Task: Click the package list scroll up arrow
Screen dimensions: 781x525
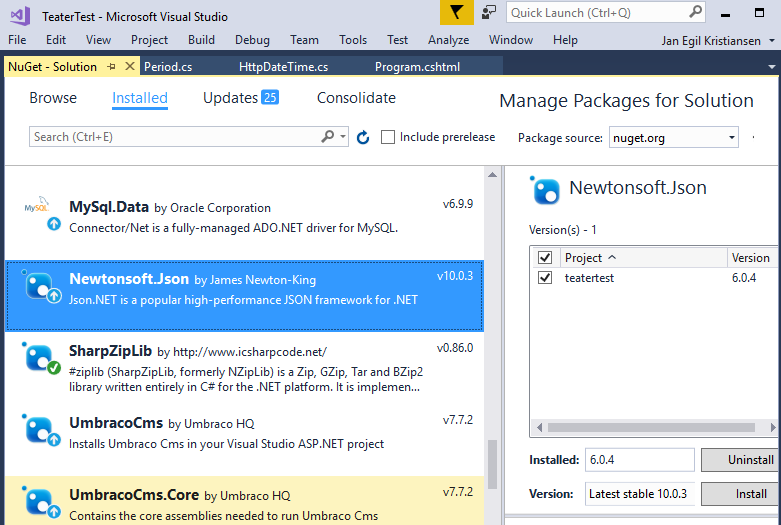Action: point(492,175)
